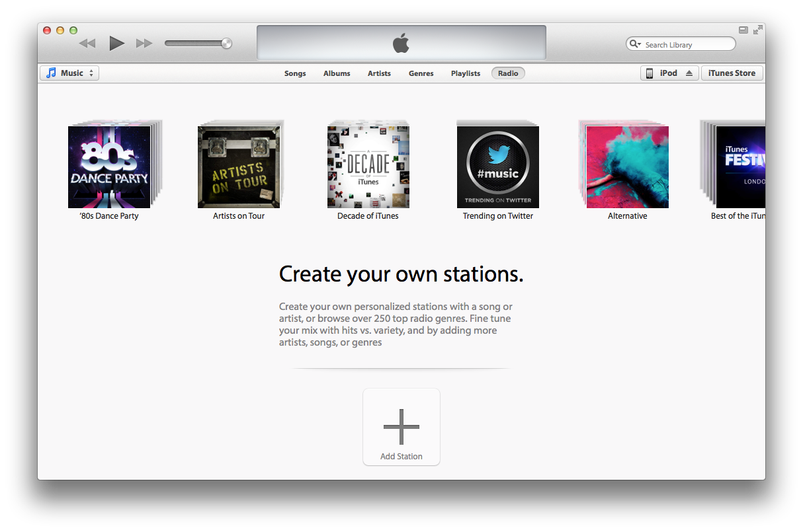Screen dimensions: 803x532
Task: Click the Play button
Action: coord(117,44)
